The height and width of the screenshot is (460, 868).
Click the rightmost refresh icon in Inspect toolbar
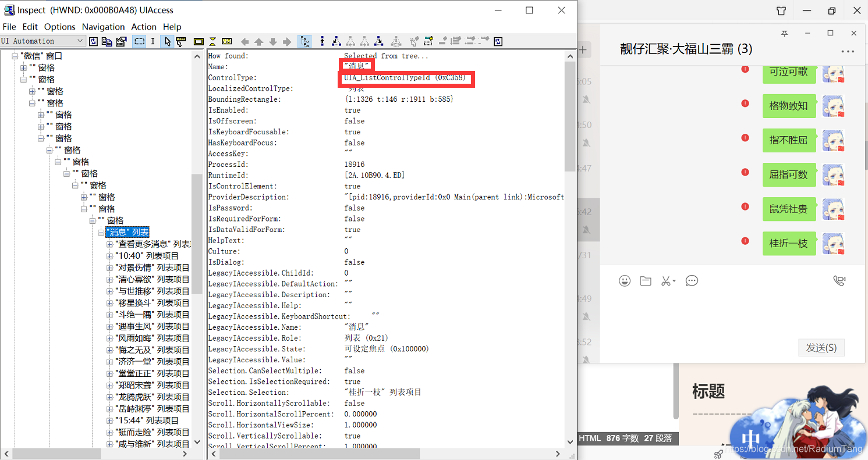click(498, 41)
